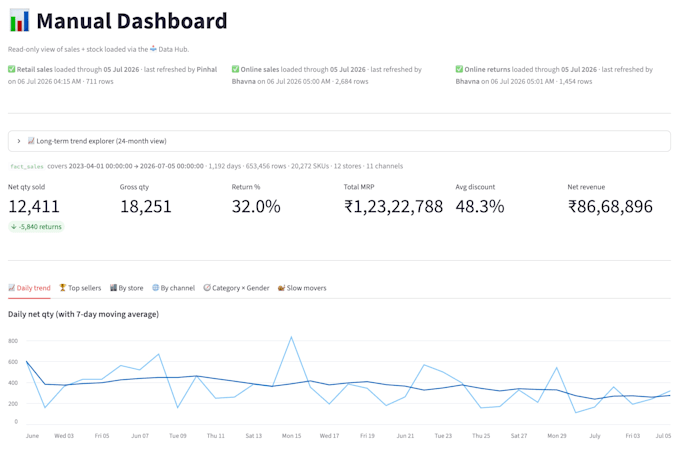Click the -5,840 returns green badge
Screen dimensions: 680x453
pos(36,227)
